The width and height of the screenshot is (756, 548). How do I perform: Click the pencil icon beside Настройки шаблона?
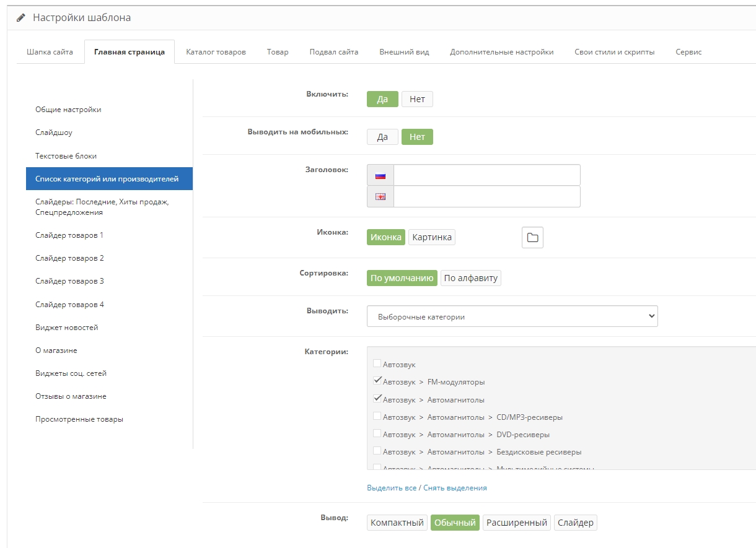click(21, 18)
